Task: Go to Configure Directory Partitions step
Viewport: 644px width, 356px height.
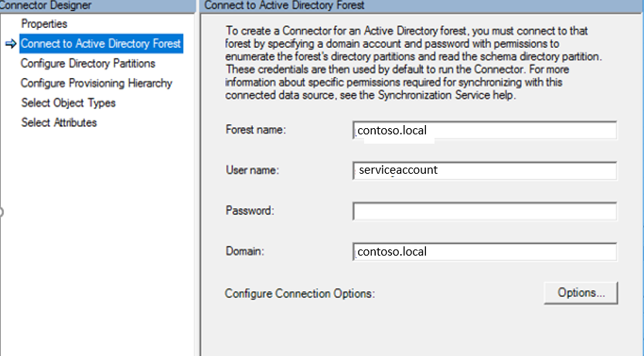Action: 88,63
